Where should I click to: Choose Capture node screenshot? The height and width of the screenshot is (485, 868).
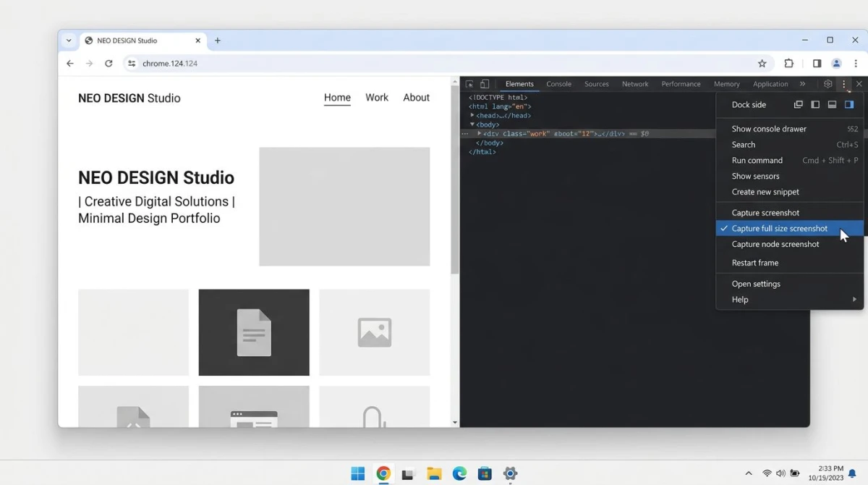tap(790, 244)
